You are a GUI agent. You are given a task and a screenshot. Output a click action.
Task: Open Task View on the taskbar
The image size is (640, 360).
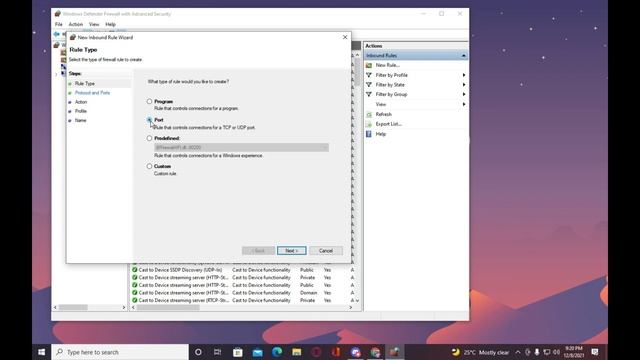pyautogui.click(x=218, y=352)
